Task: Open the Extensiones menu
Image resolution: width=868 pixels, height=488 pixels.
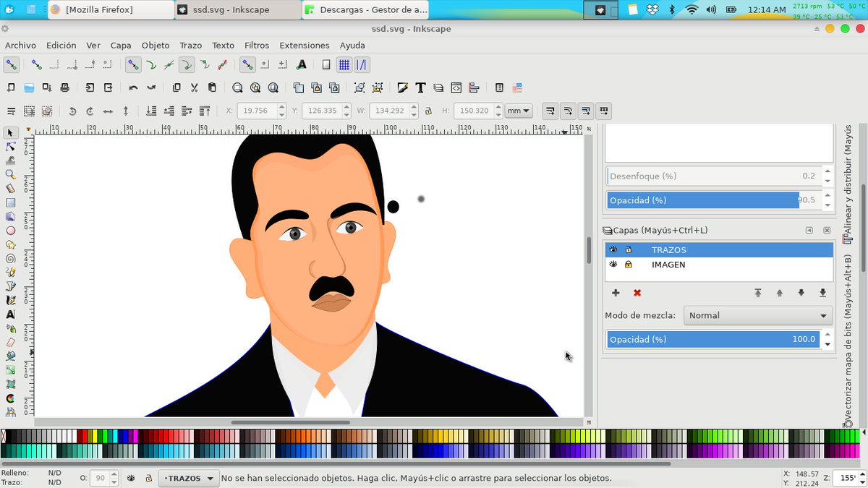Action: tap(305, 45)
